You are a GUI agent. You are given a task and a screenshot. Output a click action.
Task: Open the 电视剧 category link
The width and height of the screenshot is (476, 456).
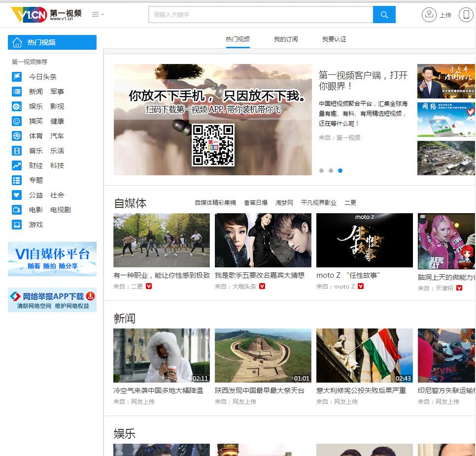61,210
